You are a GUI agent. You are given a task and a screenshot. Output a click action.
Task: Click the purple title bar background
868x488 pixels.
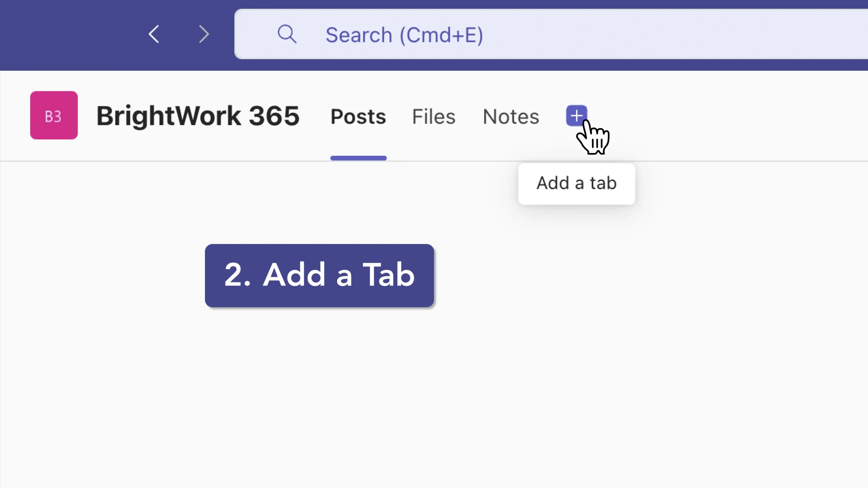68,34
